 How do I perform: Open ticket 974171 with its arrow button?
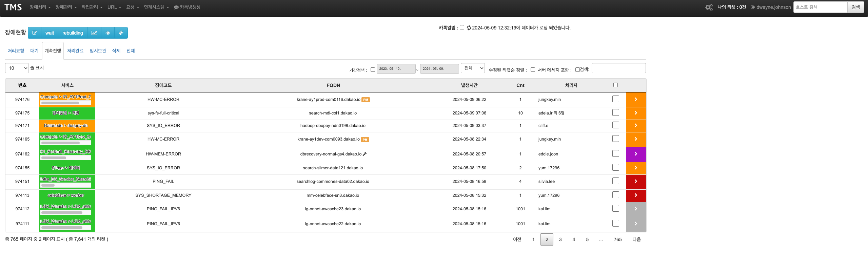pos(636,126)
